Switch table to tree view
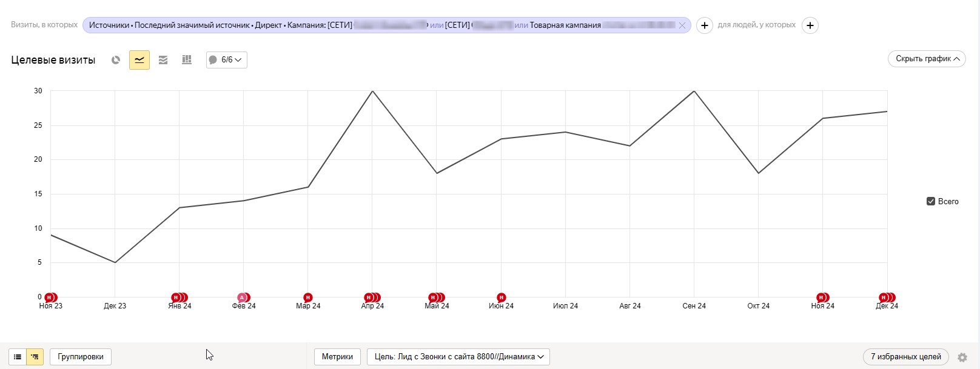This screenshot has width=980, height=369. pyautogui.click(x=35, y=357)
